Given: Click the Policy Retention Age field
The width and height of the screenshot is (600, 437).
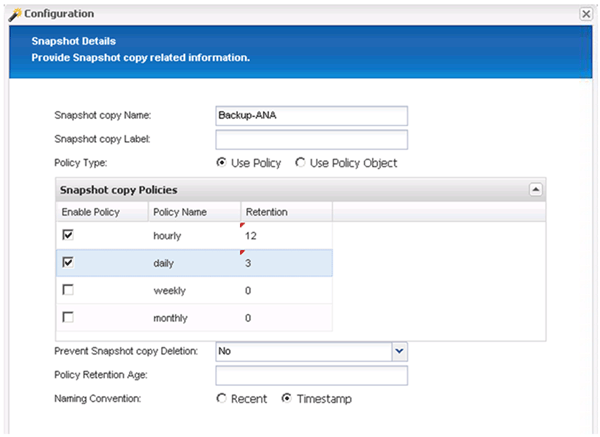Looking at the screenshot, I should (x=311, y=375).
